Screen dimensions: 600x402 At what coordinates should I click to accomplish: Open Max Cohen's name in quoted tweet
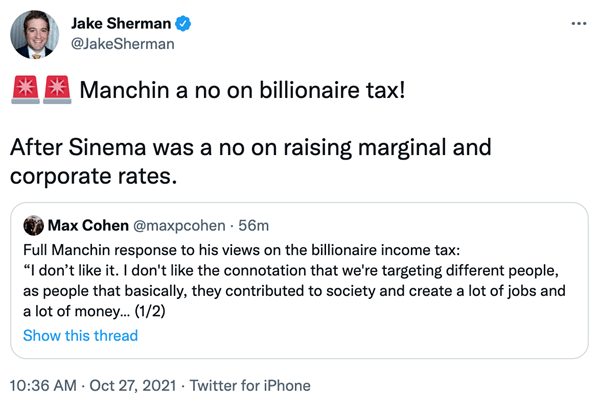(x=89, y=225)
